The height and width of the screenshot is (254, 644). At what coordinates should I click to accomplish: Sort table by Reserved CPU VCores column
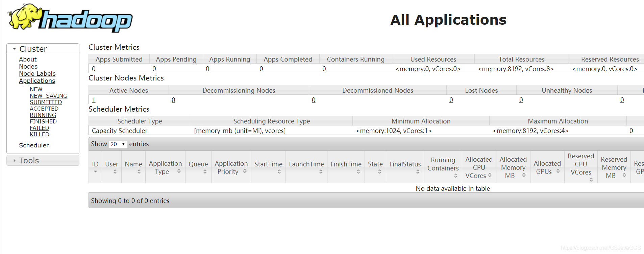(581, 167)
